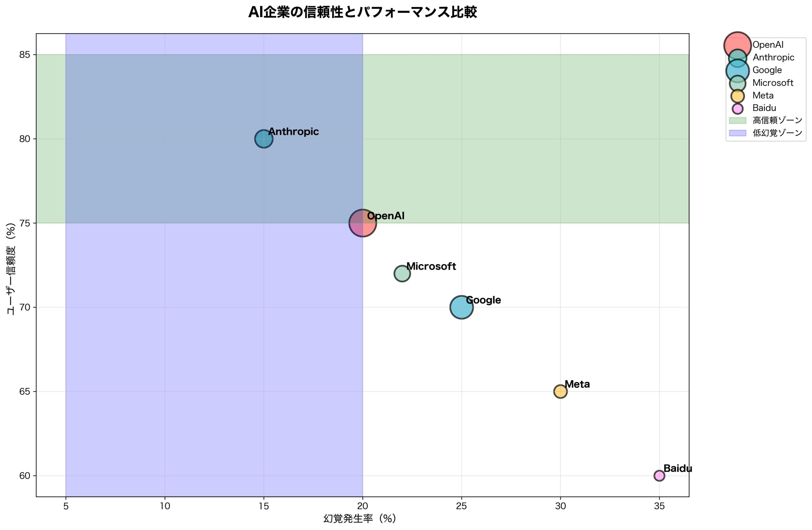Select the blue Google bubble on the plot
The width and height of the screenshot is (812, 530).
click(x=461, y=307)
